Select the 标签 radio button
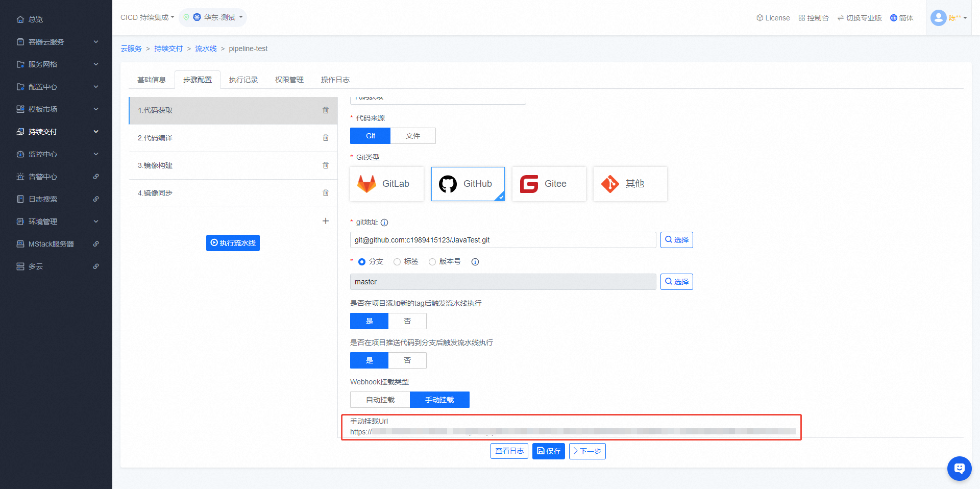Image resolution: width=980 pixels, height=489 pixels. coord(397,262)
